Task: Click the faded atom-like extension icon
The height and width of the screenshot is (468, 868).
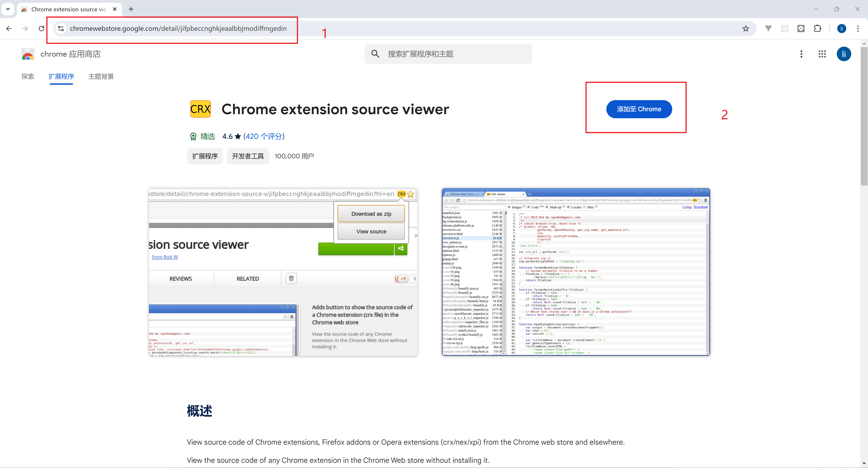Action: coord(785,29)
